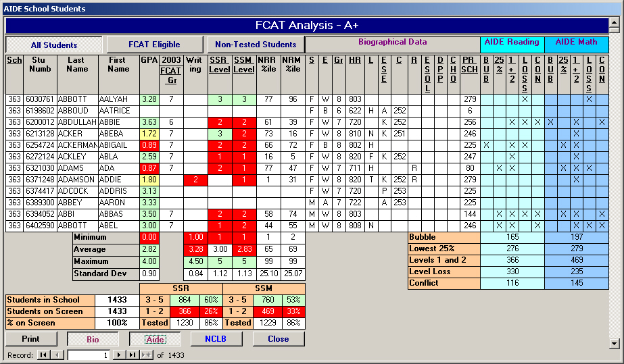Viewport: 624px width, 364px height.
Task: Advance to the next record
Action: tap(119, 355)
